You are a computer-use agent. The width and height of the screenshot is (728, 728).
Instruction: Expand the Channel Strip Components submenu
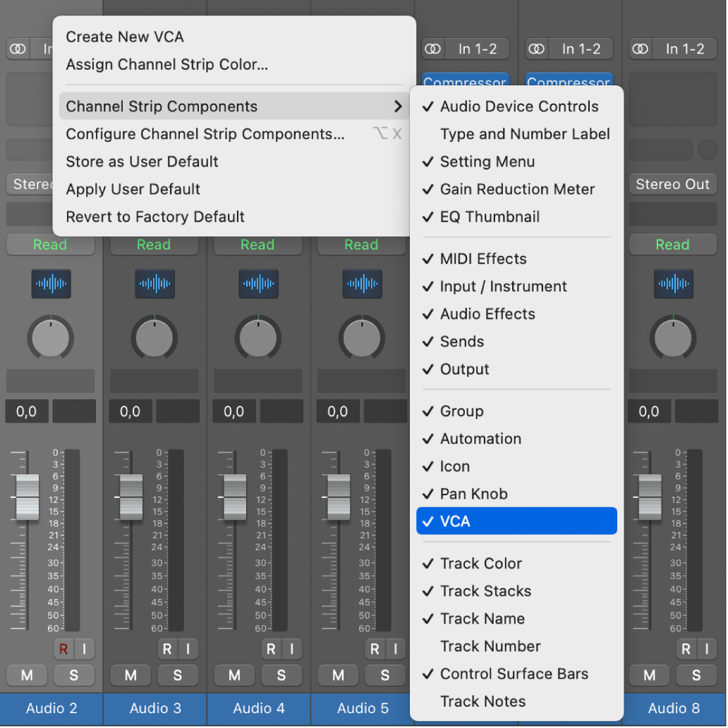(x=233, y=107)
